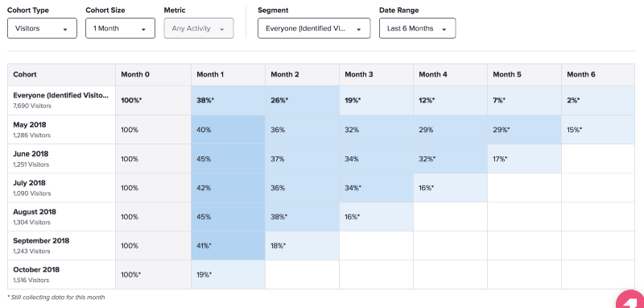
Task: Click the October 2018 19%* Month 1 cell
Action: tap(228, 275)
